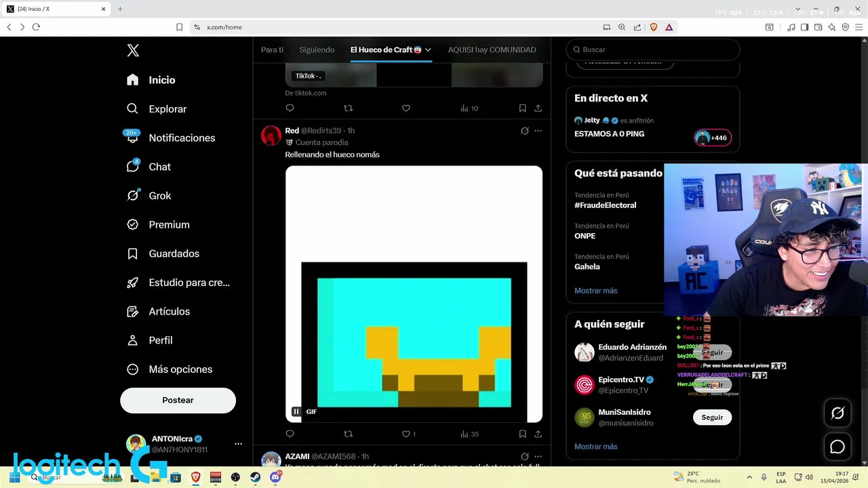Toggle Brave sidebar panel icon
The height and width of the screenshot is (488, 868).
(804, 27)
